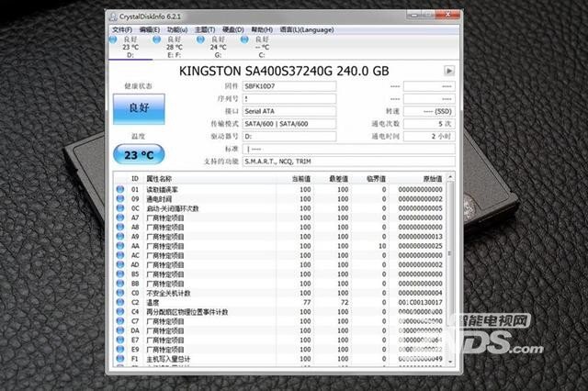This screenshot has width=588, height=391.
Task: Click status icon of row A9
Action: tap(120, 236)
